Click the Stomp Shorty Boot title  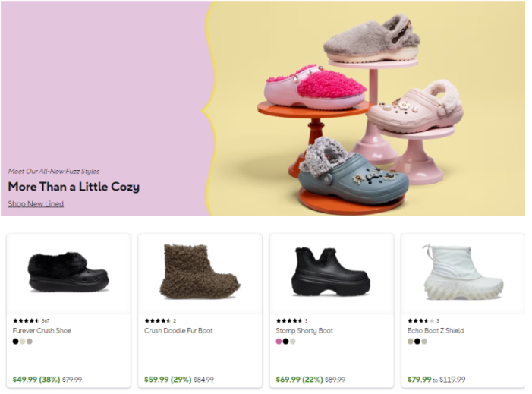coord(304,330)
